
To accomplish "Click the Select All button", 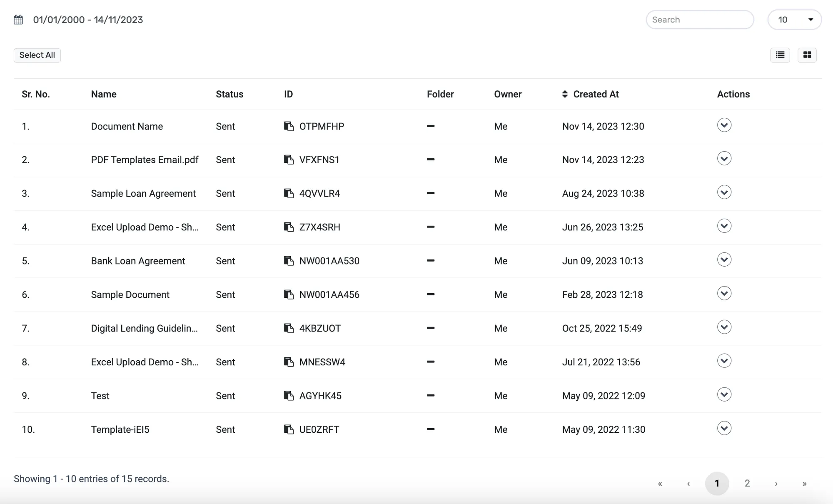I will [x=37, y=55].
